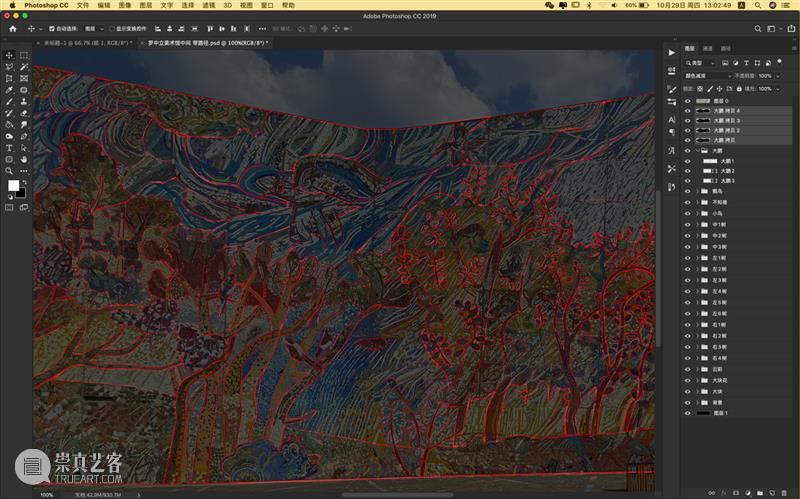Toggle Quick Mask mode

tap(9, 207)
